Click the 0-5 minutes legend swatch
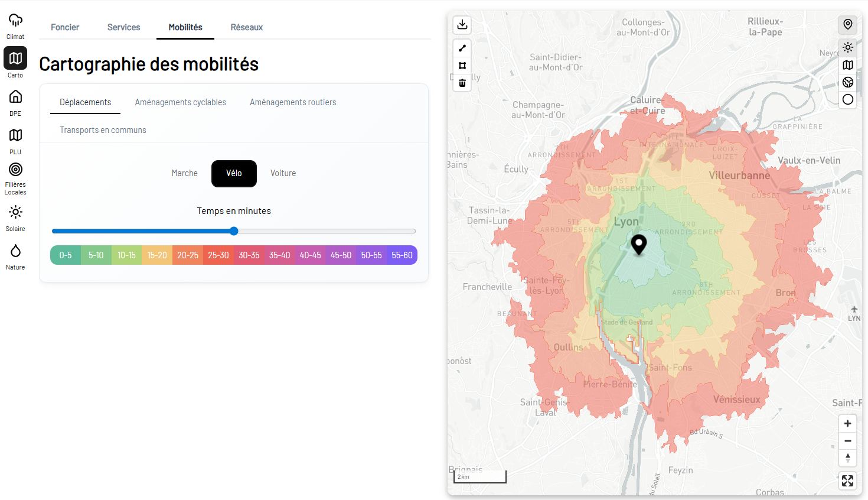Screen dimensions: 868x500 66,255
